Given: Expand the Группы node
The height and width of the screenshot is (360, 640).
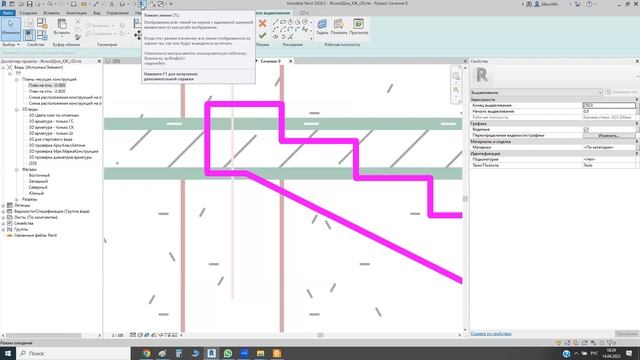Looking at the screenshot, I should tap(4, 229).
